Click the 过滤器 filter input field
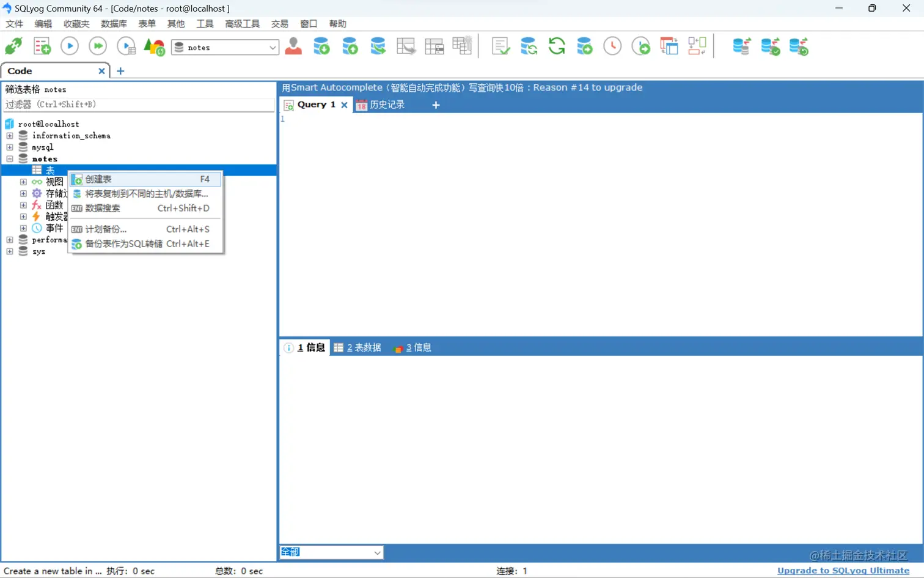The image size is (924, 578). [139, 105]
